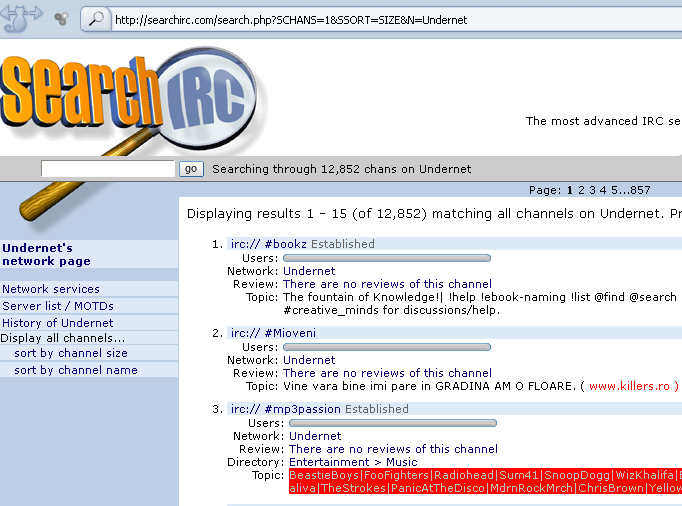Go to results page 3
This screenshot has width=682, height=506.
tap(592, 190)
